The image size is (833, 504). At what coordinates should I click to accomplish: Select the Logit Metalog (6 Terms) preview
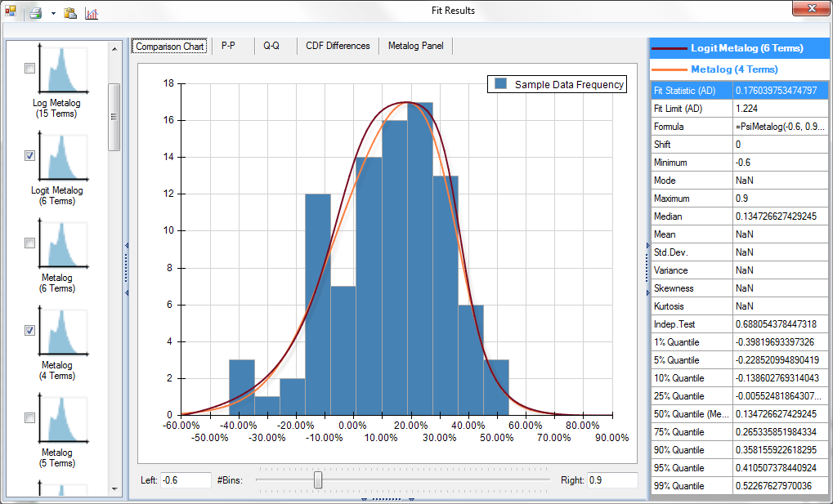click(63, 157)
